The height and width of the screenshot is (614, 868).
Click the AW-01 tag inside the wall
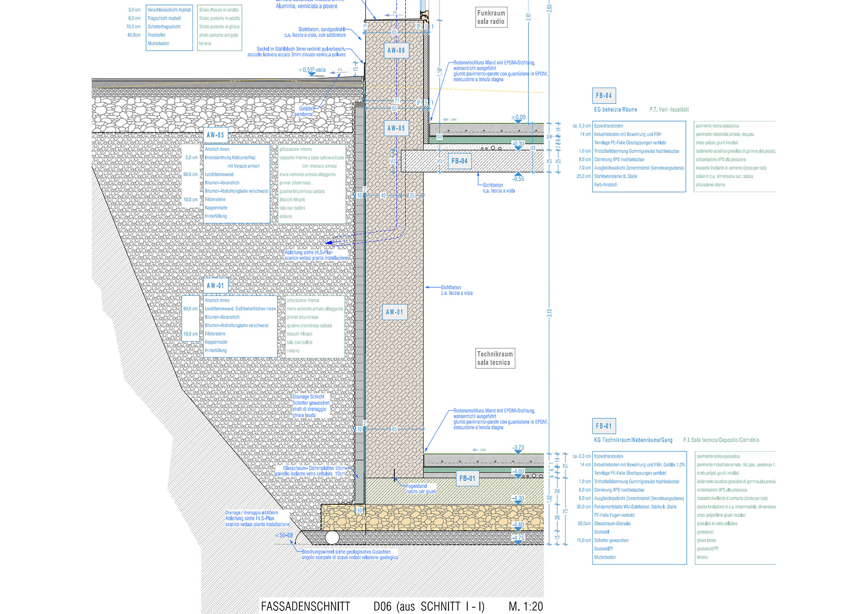[394, 312]
